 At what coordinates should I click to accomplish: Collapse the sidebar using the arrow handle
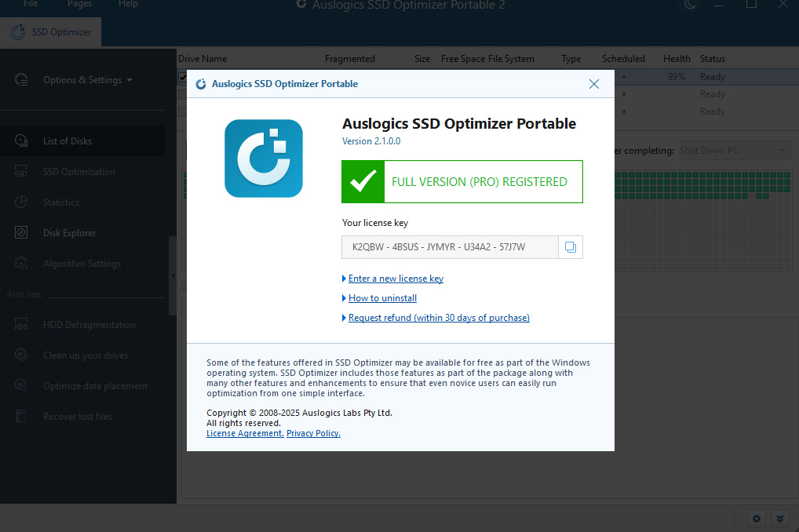pyautogui.click(x=173, y=275)
